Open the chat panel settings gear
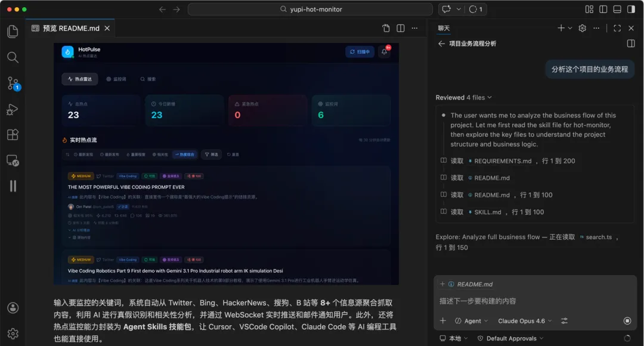644x346 pixels. click(x=582, y=28)
